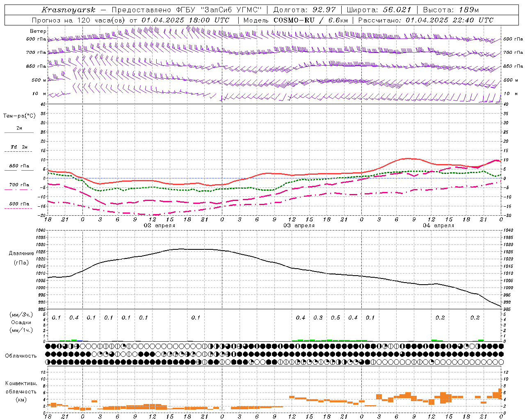Click the 'Широта: 56.021' header value
This screenshot has width=525, height=420.
[379, 10]
